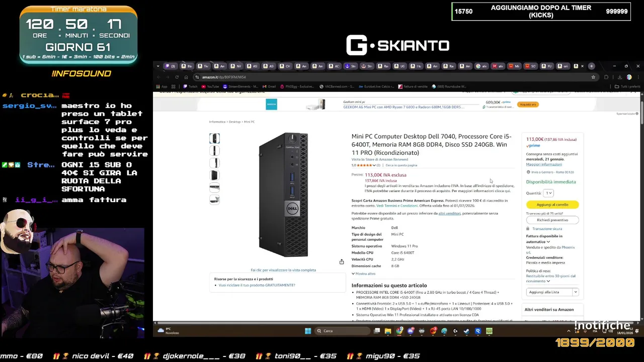Viewport: 644px width, 362px height.
Task: Click Fai clic per visualizzare la vista completa
Action: point(283,270)
